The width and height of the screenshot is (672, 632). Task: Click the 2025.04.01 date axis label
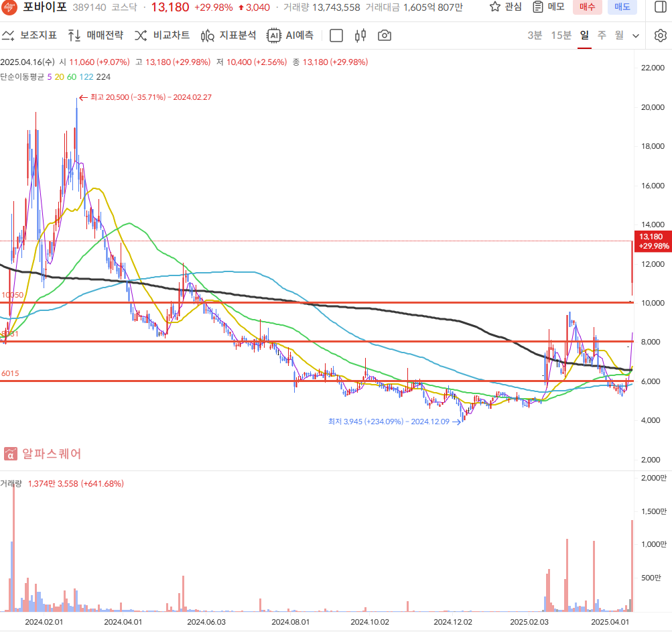pyautogui.click(x=610, y=622)
